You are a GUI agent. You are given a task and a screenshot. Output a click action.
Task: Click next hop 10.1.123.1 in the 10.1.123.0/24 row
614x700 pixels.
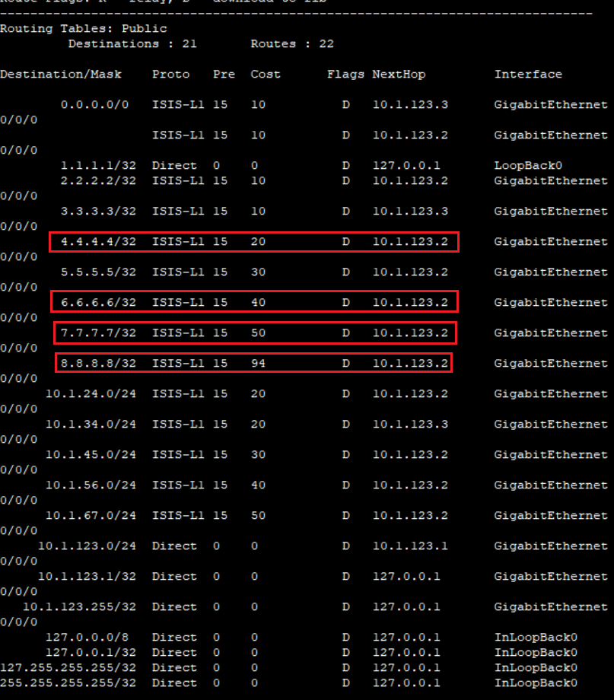410,546
